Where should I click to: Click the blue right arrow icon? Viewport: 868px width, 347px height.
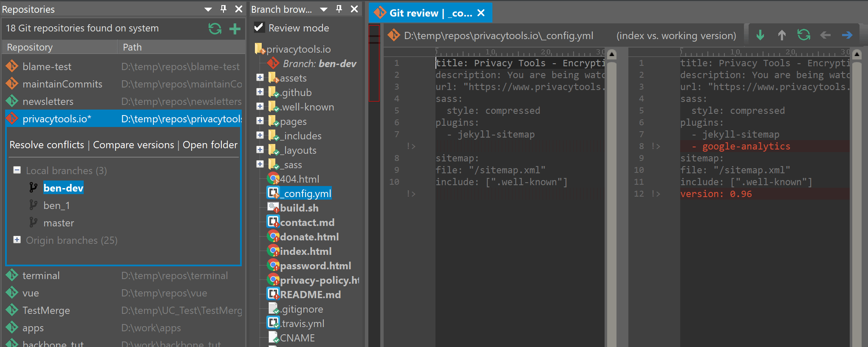(847, 35)
